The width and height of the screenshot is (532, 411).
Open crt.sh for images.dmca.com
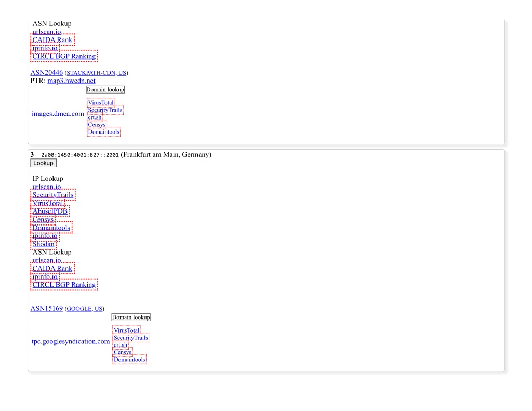95,117
